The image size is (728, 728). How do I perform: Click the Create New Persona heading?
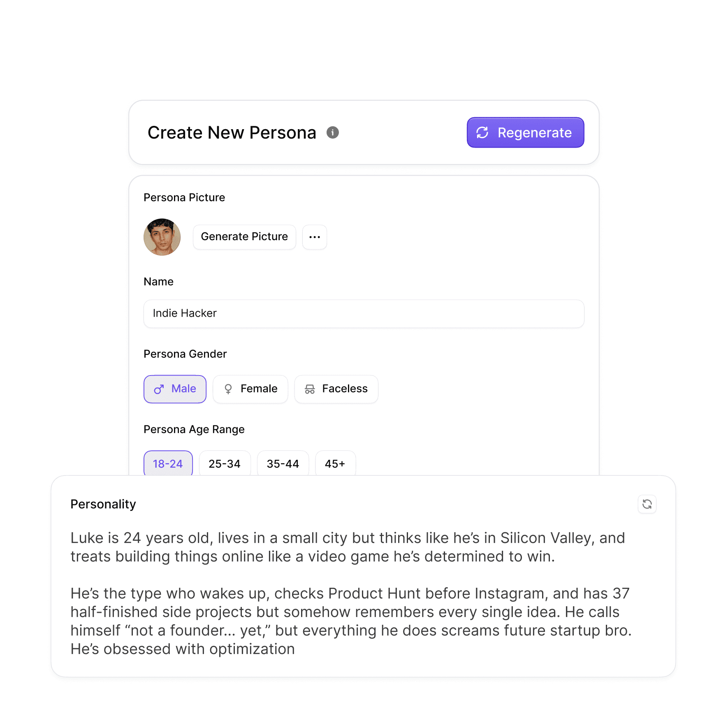(232, 132)
